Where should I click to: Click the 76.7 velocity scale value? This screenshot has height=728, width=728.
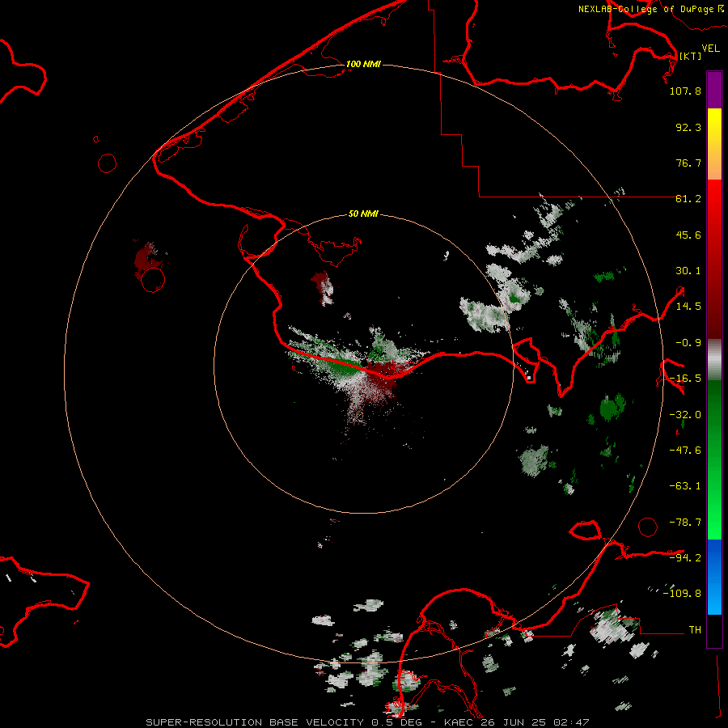[688, 163]
